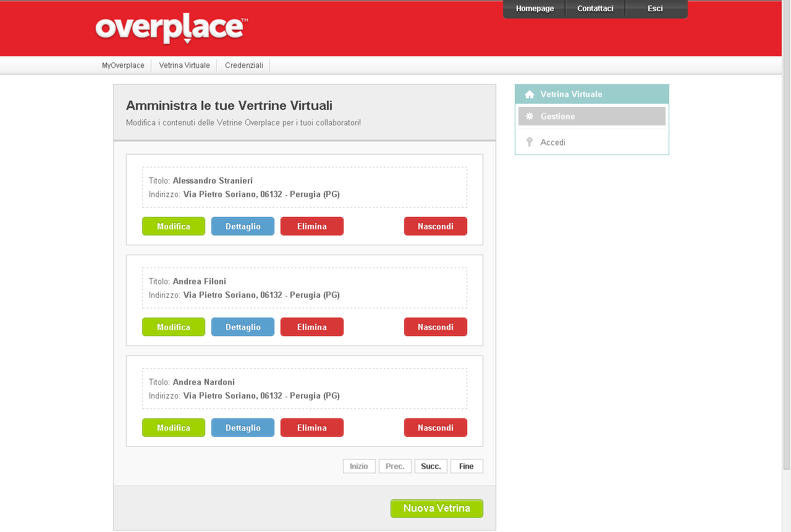Image resolution: width=791 pixels, height=532 pixels.
Task: Click the title text Alessandro Stranieri
Action: click(213, 180)
